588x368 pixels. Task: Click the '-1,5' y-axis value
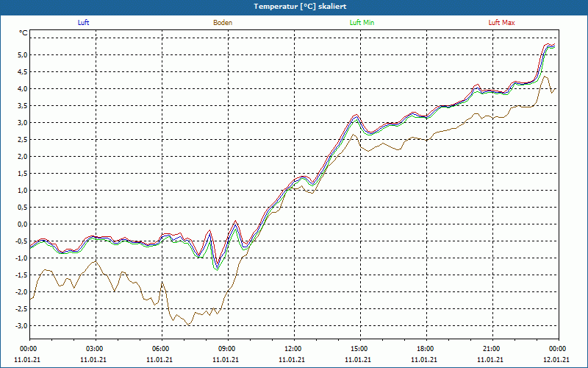click(x=21, y=275)
